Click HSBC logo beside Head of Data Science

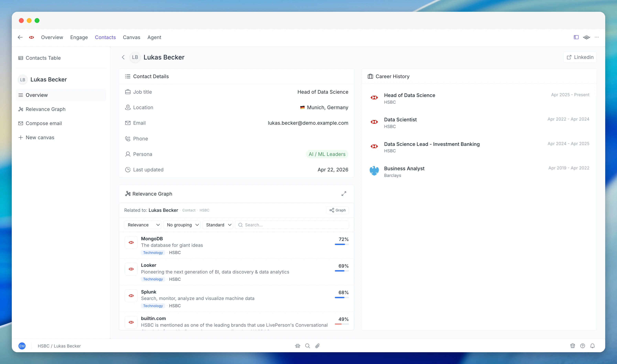(374, 98)
